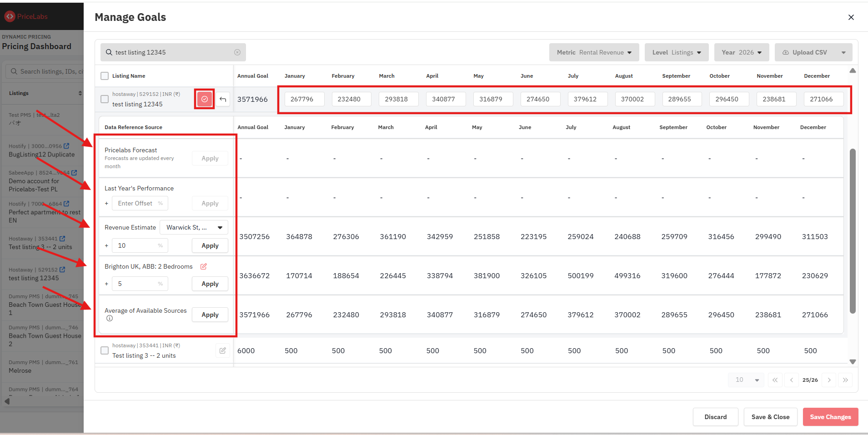Viewport: 868px width, 435px height.
Task: Go to the first page of goals
Action: [775, 380]
